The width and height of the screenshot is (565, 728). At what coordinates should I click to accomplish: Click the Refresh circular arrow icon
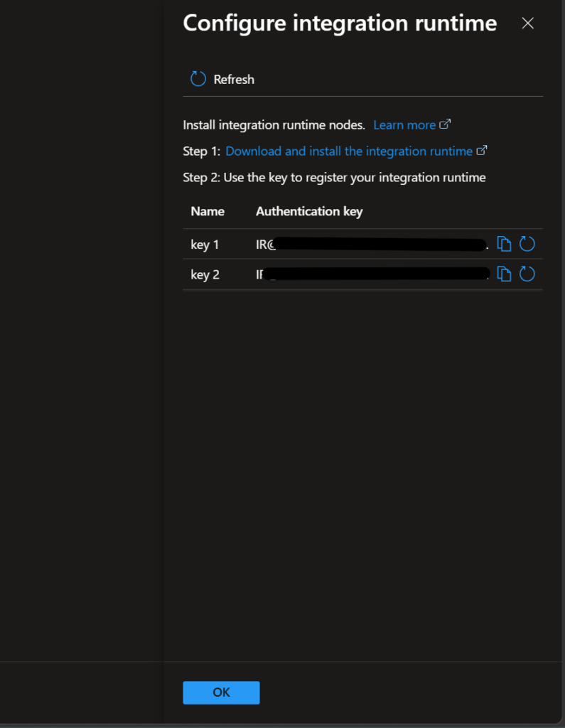[198, 80]
